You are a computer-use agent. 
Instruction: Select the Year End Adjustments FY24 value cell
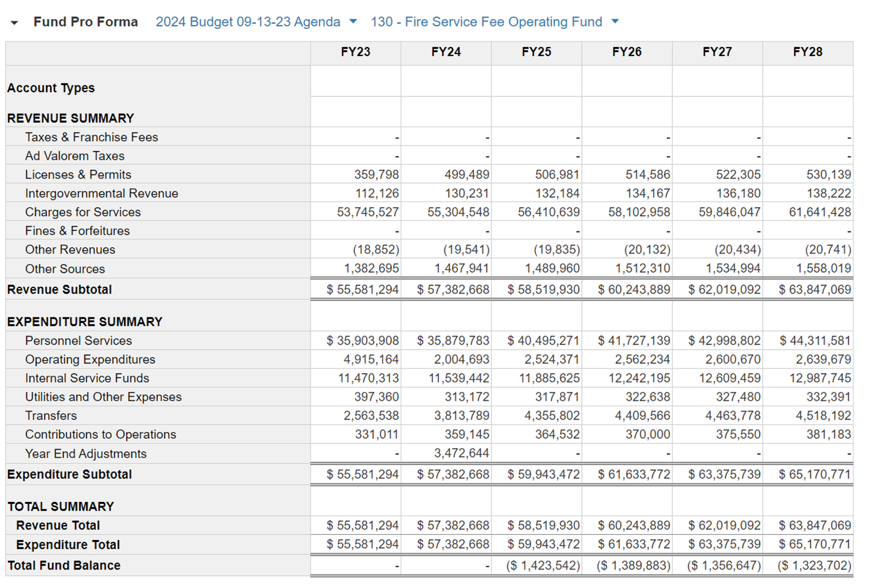pyautogui.click(x=461, y=453)
